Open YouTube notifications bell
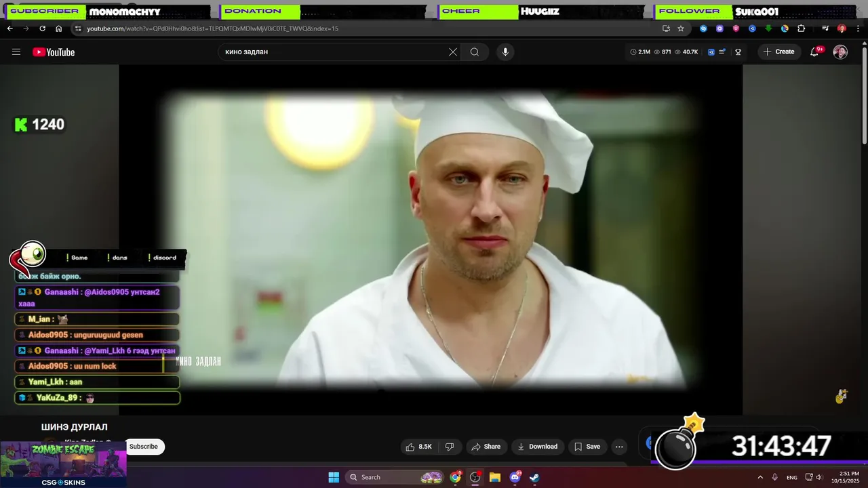The height and width of the screenshot is (488, 868). pos(815,52)
